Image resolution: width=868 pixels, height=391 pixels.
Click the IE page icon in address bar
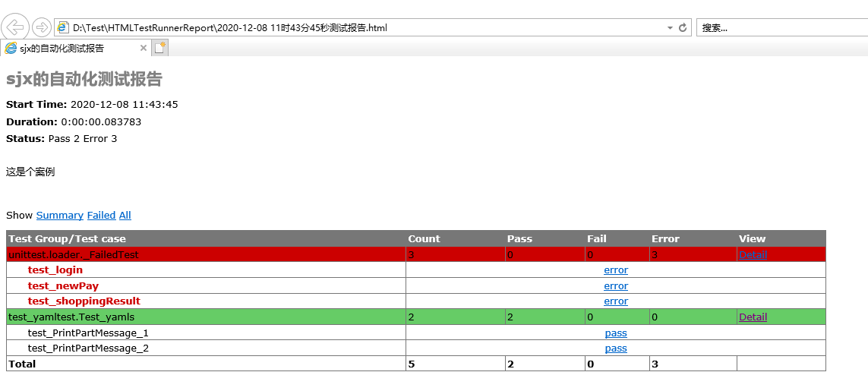coord(63,27)
